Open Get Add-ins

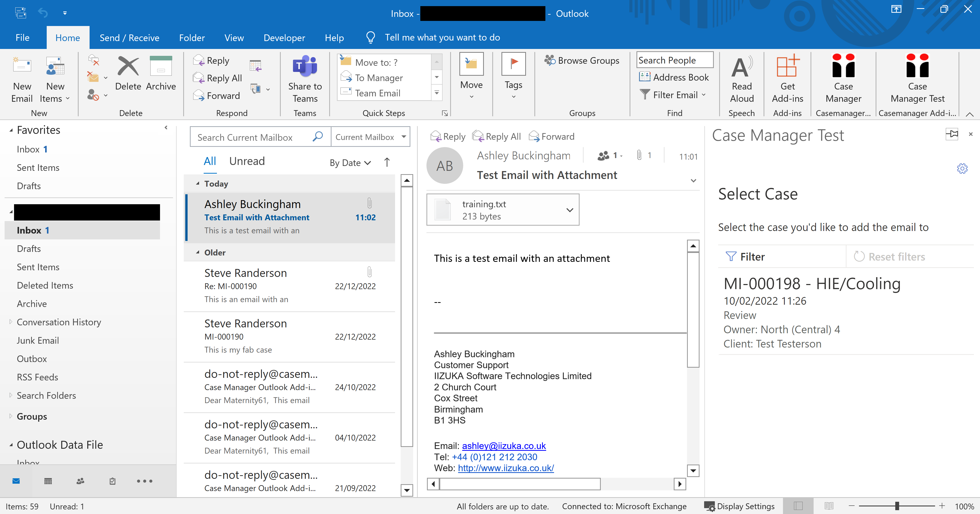tap(788, 79)
